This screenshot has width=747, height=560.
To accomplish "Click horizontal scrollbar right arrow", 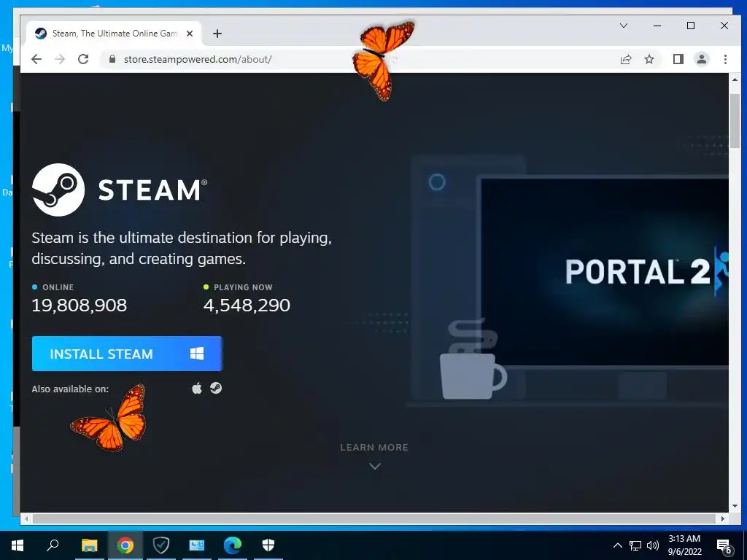I will pyautogui.click(x=723, y=518).
